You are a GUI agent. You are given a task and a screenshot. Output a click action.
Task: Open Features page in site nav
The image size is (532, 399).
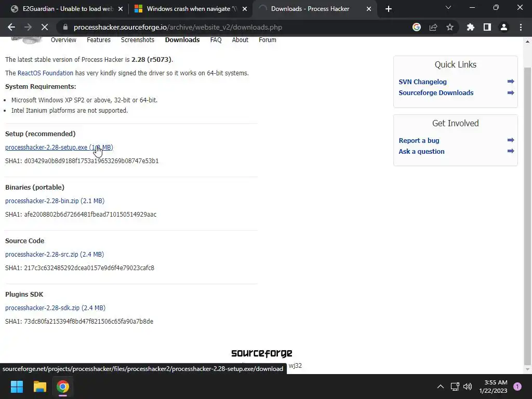99,40
